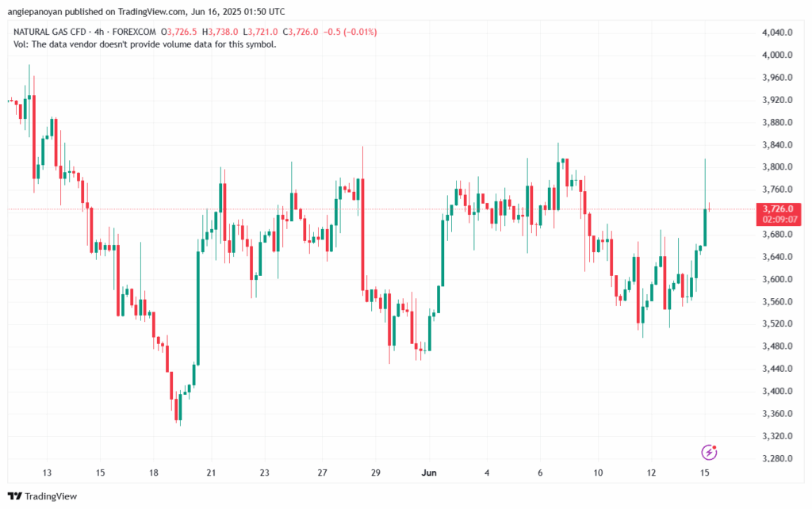Click date 29 on the time axis

click(376, 473)
